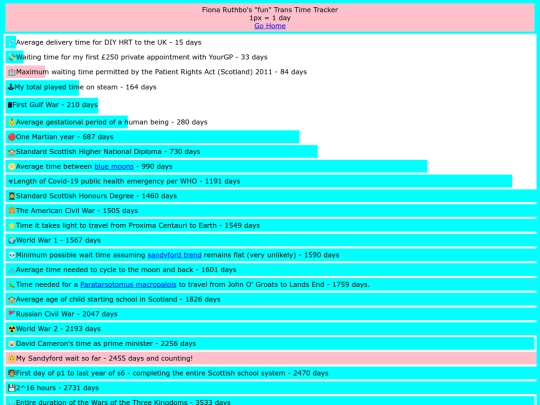Click 'David Cameron's time as prime minister' text
Viewport: 540px width, 405px height.
pyautogui.click(x=84, y=344)
